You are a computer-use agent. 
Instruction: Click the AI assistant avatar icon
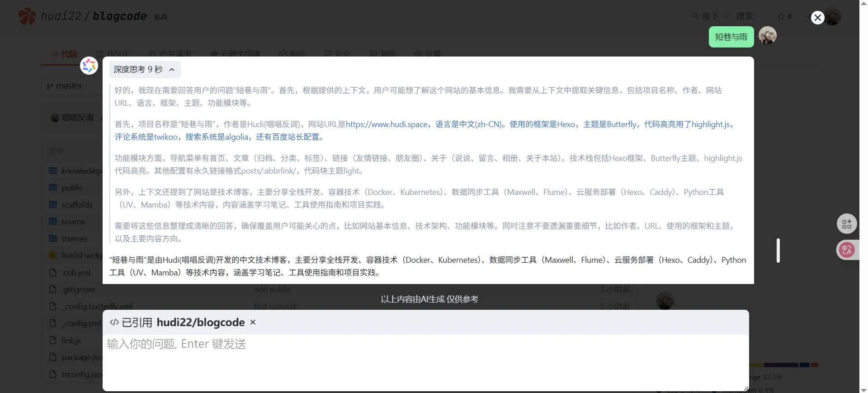click(x=89, y=66)
